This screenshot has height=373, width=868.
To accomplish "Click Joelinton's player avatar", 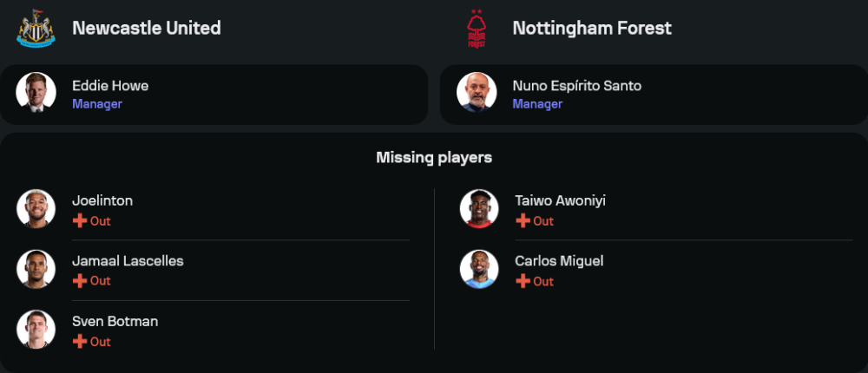I will tap(36, 209).
